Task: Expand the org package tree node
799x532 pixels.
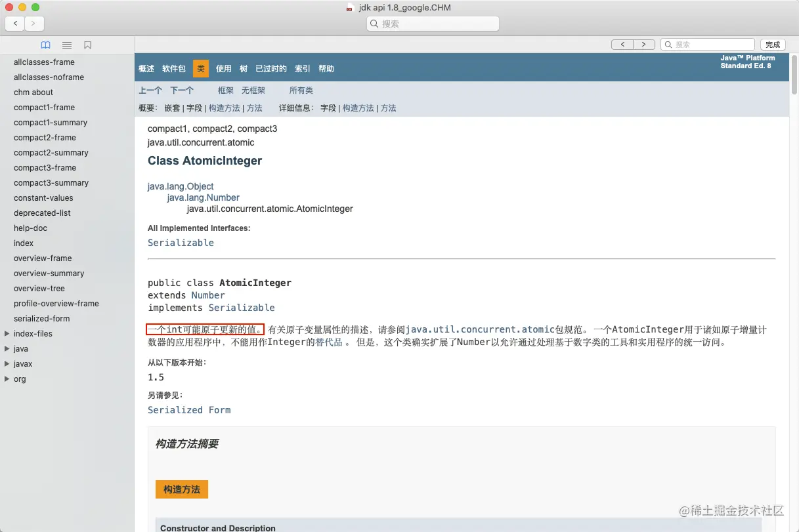Action: tap(7, 379)
